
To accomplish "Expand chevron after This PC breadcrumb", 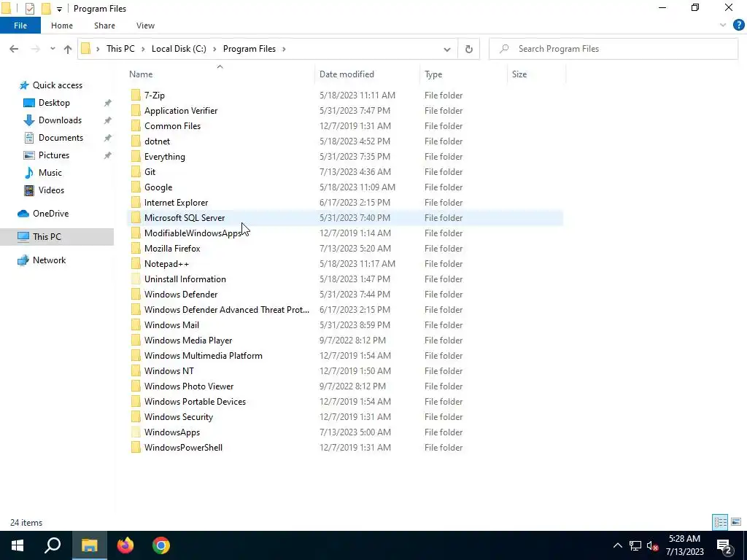I will click(143, 49).
